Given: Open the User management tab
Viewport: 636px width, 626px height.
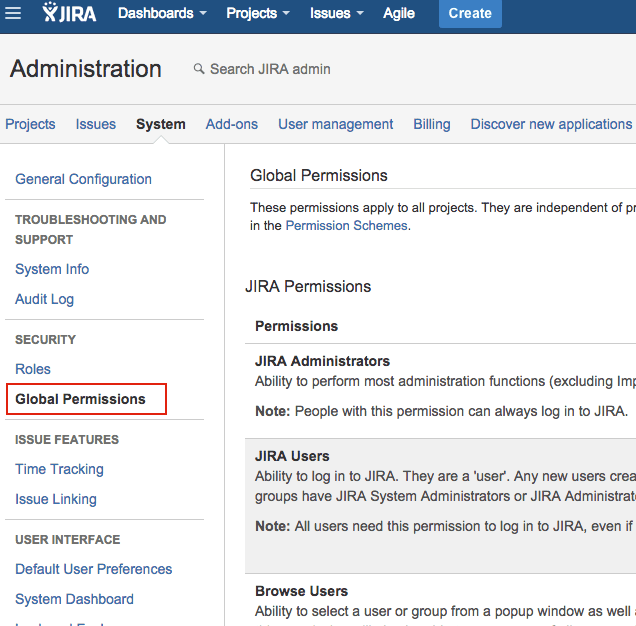Looking at the screenshot, I should pos(335,124).
